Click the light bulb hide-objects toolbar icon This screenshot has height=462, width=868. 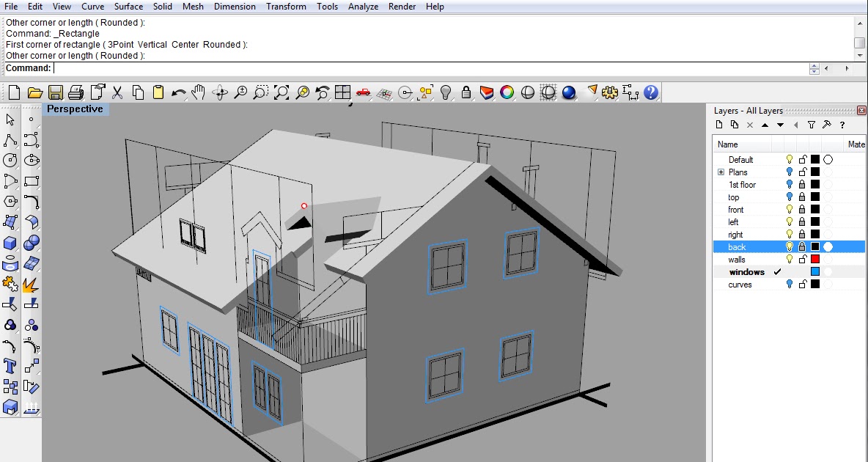point(446,92)
